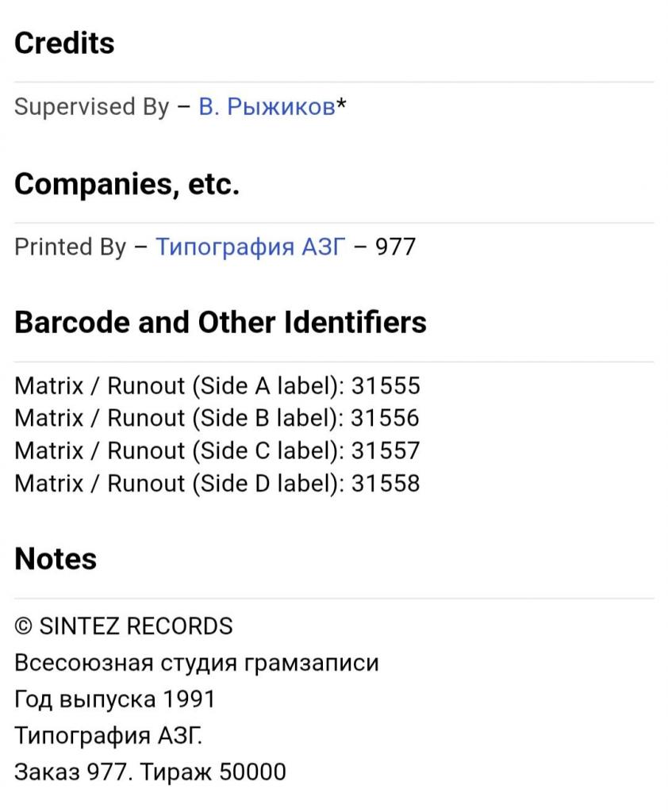Select the Side B label matrix line

tap(217, 419)
